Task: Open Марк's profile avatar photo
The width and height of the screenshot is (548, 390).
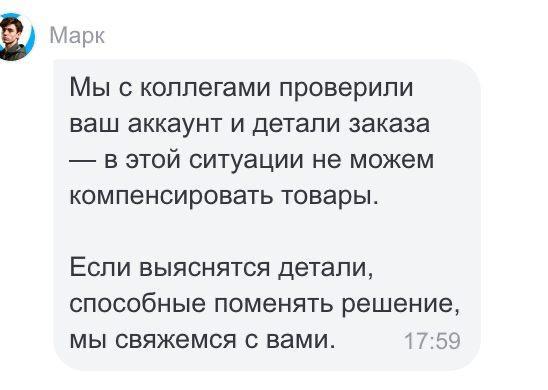Action: coord(12,38)
